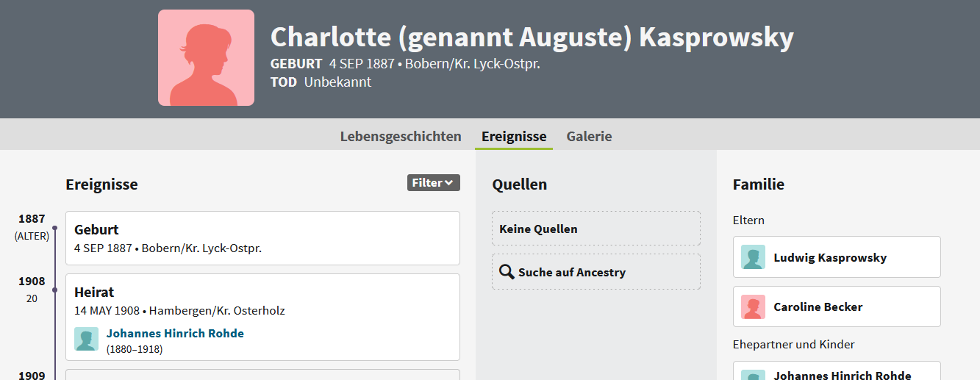Click the magnifier icon for Suche auf Ancestry
This screenshot has width=980, height=380.
pos(507,272)
